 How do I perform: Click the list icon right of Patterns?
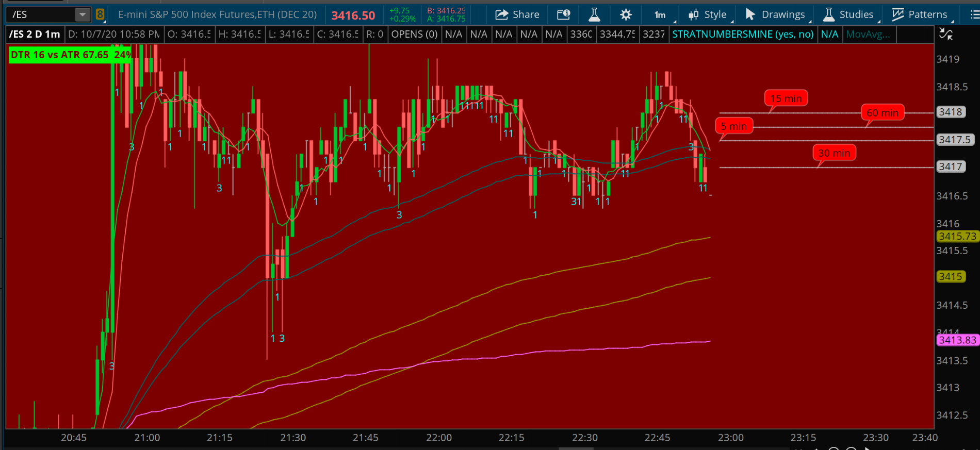(974, 14)
